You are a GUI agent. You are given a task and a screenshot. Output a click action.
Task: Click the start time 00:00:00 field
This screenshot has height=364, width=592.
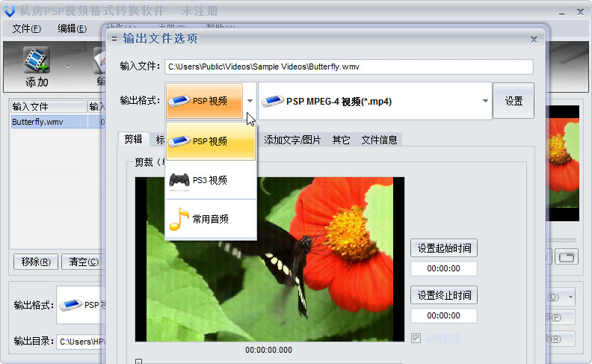443,268
